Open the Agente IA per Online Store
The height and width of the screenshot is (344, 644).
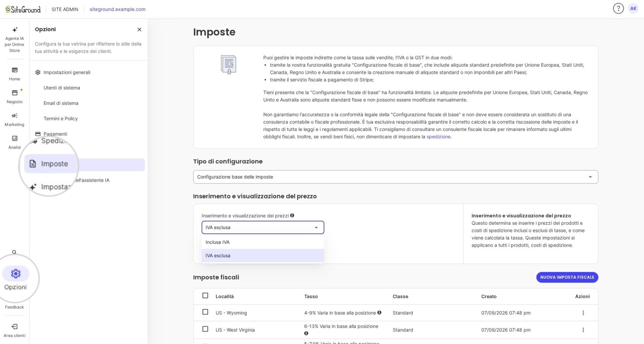pyautogui.click(x=14, y=40)
